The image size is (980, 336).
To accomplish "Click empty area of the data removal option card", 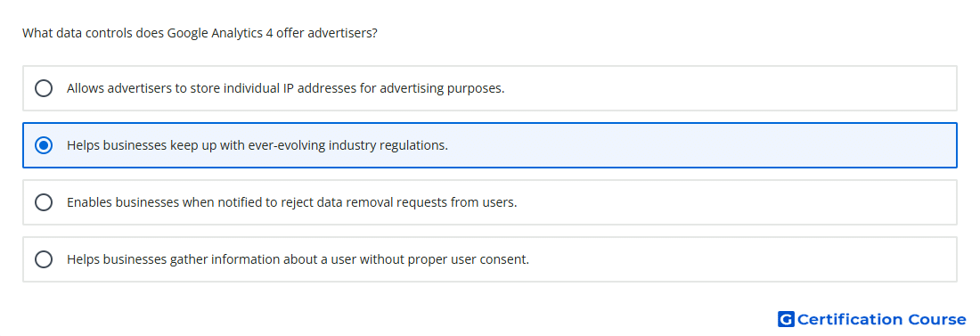I will (738, 202).
